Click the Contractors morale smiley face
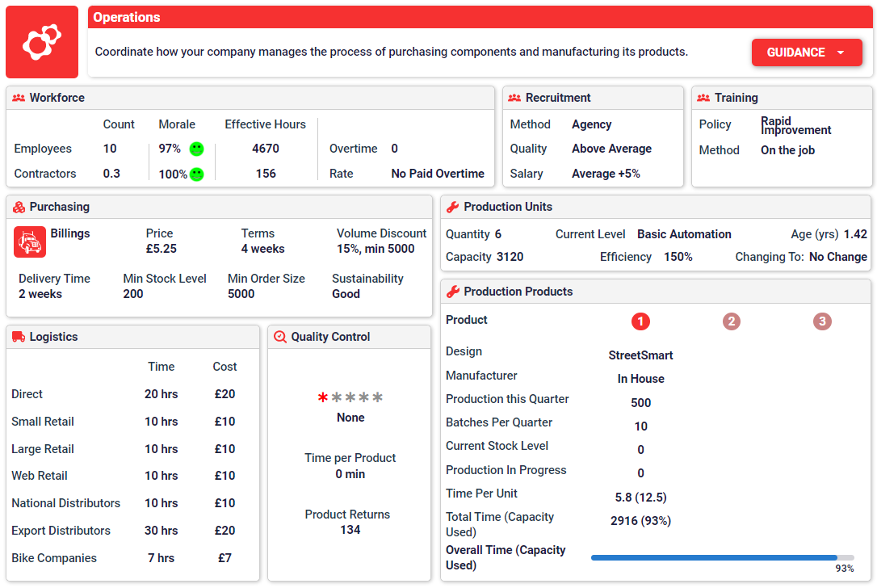 click(196, 174)
